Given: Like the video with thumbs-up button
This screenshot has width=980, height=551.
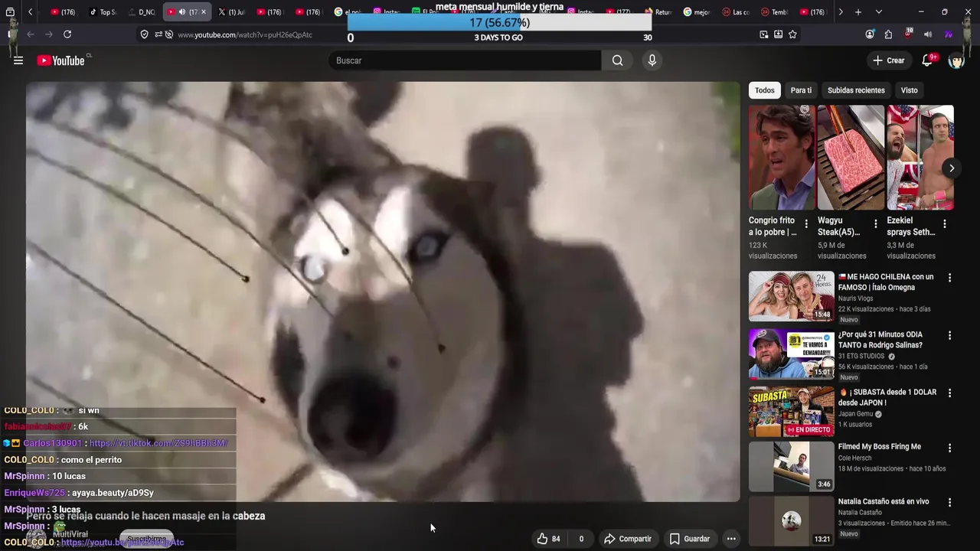Looking at the screenshot, I should (x=548, y=539).
